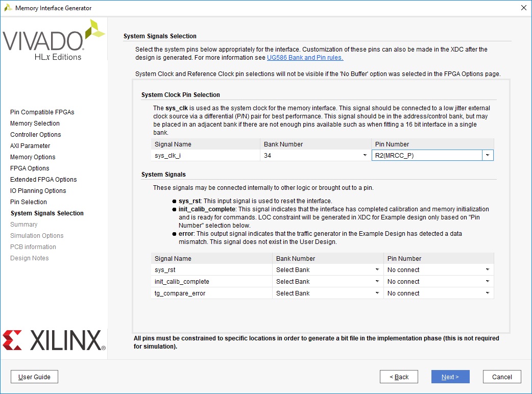Click the Next button
This screenshot has width=532, height=394.
click(x=450, y=377)
